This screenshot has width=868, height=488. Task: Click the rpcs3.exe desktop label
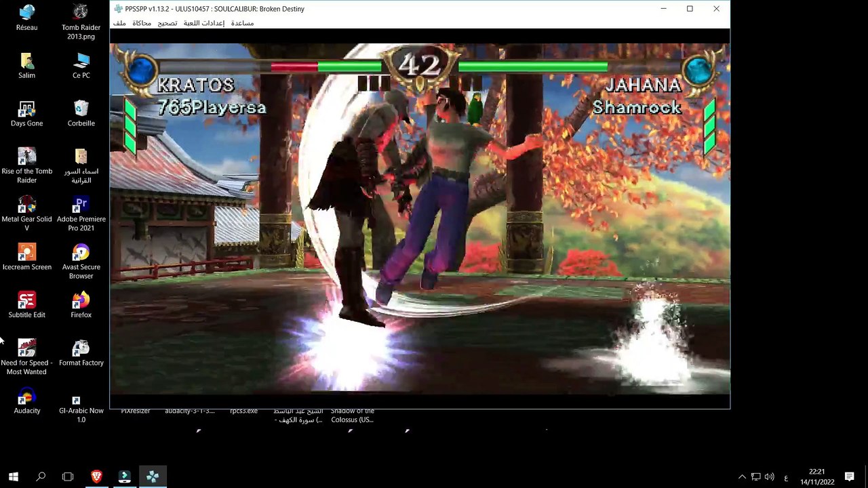click(x=243, y=411)
